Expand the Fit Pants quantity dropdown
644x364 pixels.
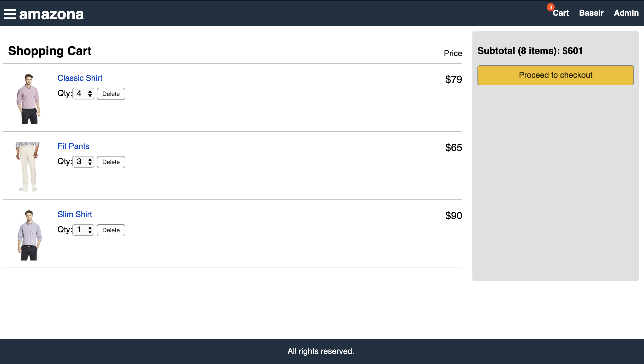(x=83, y=162)
